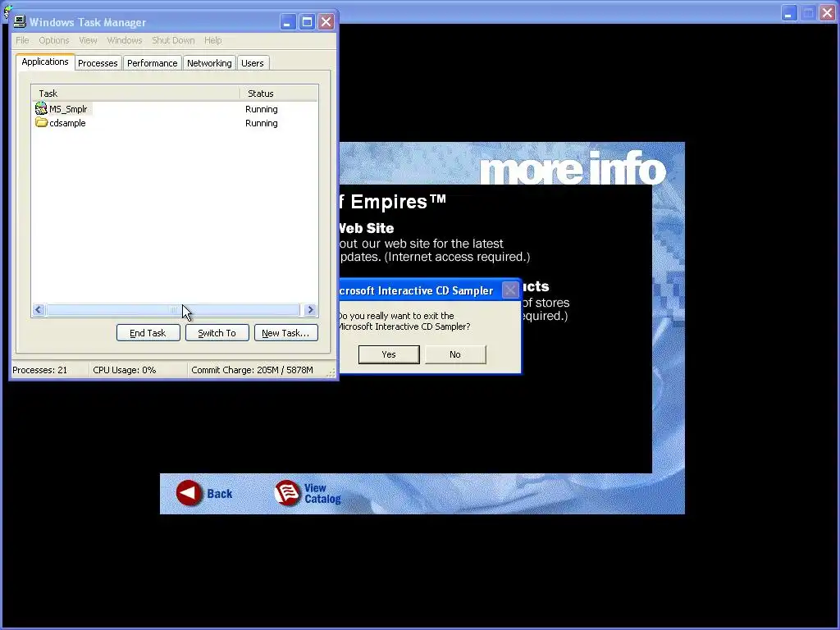Image resolution: width=840 pixels, height=630 pixels.
Task: Switch to the Networking tab
Action: click(209, 63)
